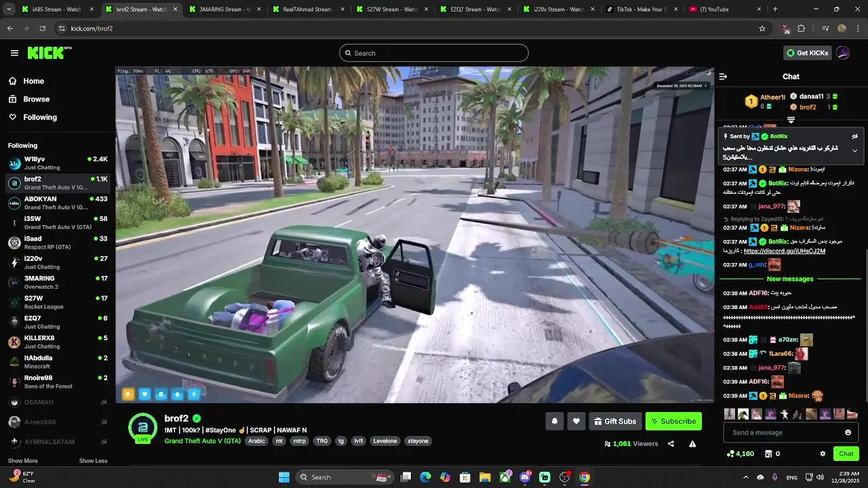Open a new browser tab with plus
Screen dimensions: 868x488
pos(775,9)
